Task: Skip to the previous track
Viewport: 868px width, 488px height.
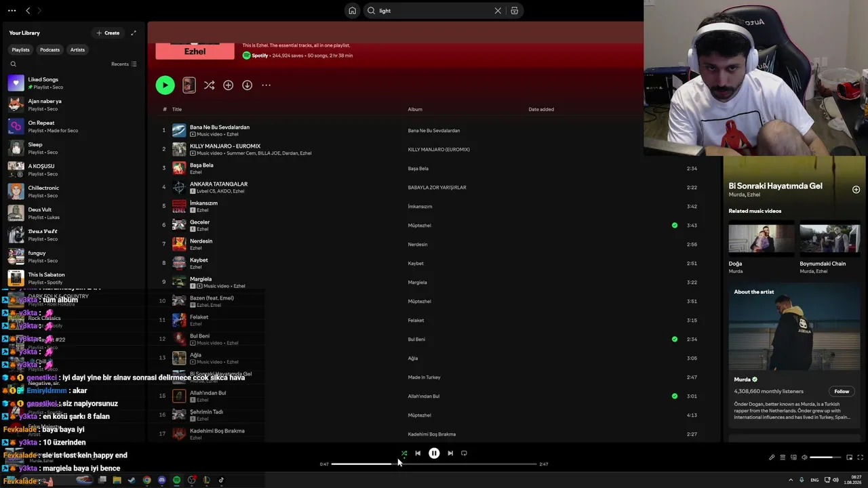Action: click(x=418, y=453)
